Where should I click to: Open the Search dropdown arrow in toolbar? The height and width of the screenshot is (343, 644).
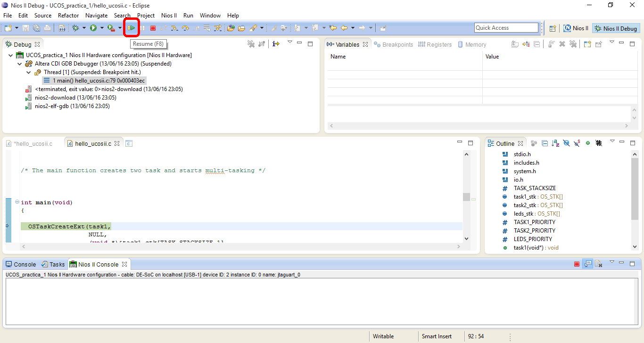click(262, 28)
